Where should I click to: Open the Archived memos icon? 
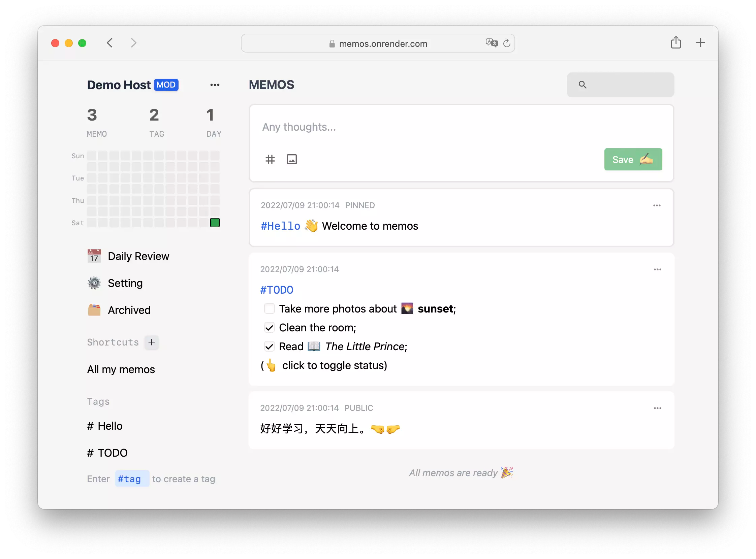click(x=94, y=310)
